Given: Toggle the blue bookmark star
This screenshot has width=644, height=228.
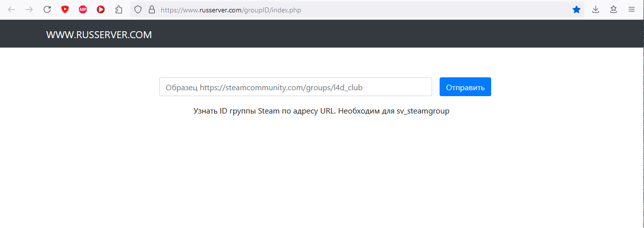Looking at the screenshot, I should pos(577,9).
